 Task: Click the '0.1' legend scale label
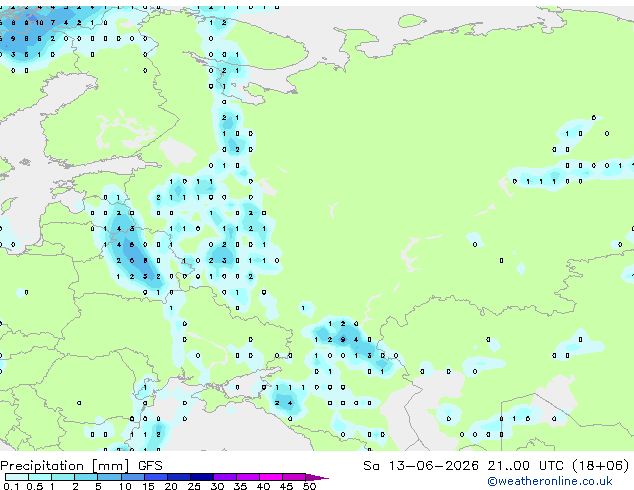coord(11,486)
